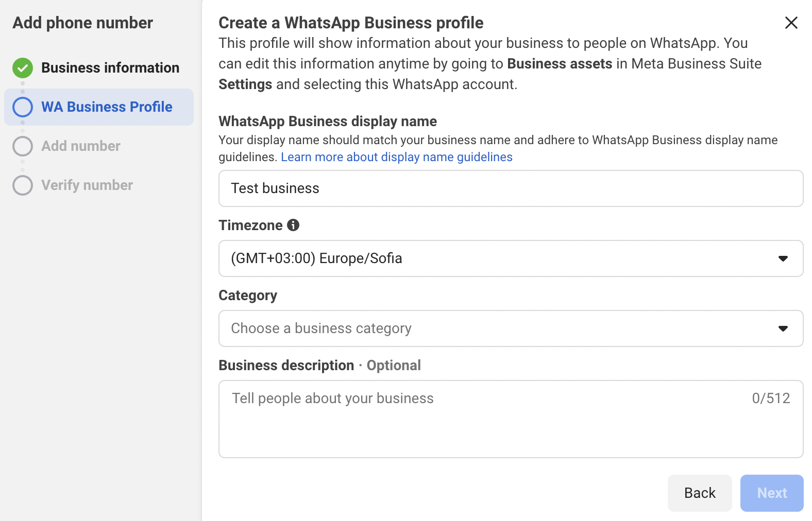Click the Timezone dropdown arrow
Image resolution: width=812 pixels, height=521 pixels.
pyautogui.click(x=783, y=258)
